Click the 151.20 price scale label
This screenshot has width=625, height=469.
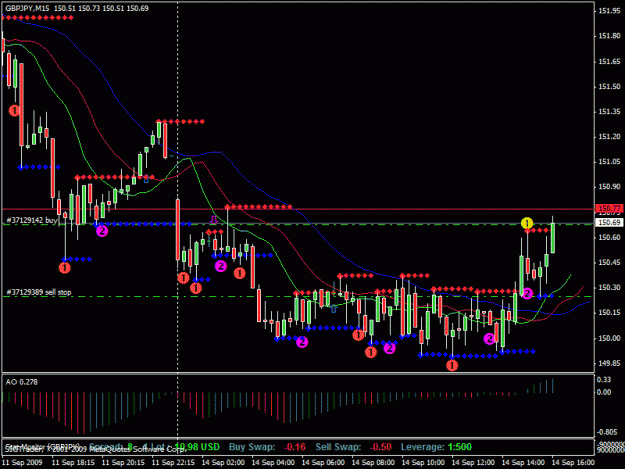point(609,137)
